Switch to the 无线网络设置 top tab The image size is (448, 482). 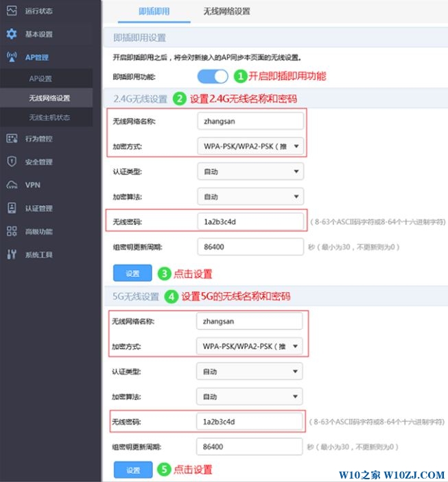click(227, 12)
